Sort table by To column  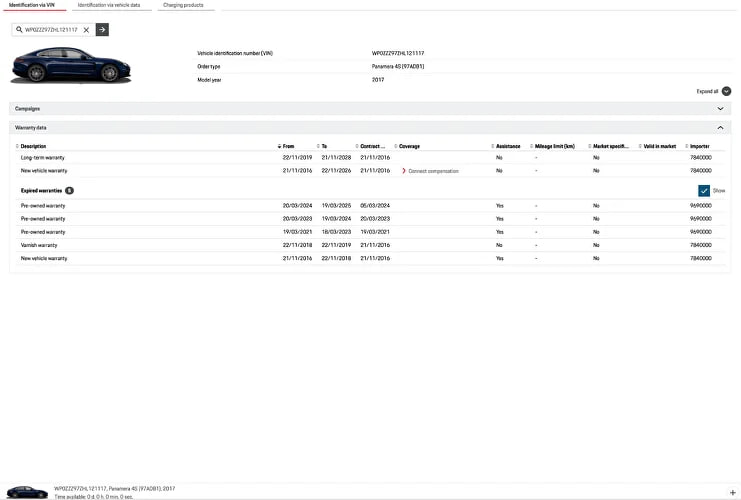pyautogui.click(x=322, y=146)
